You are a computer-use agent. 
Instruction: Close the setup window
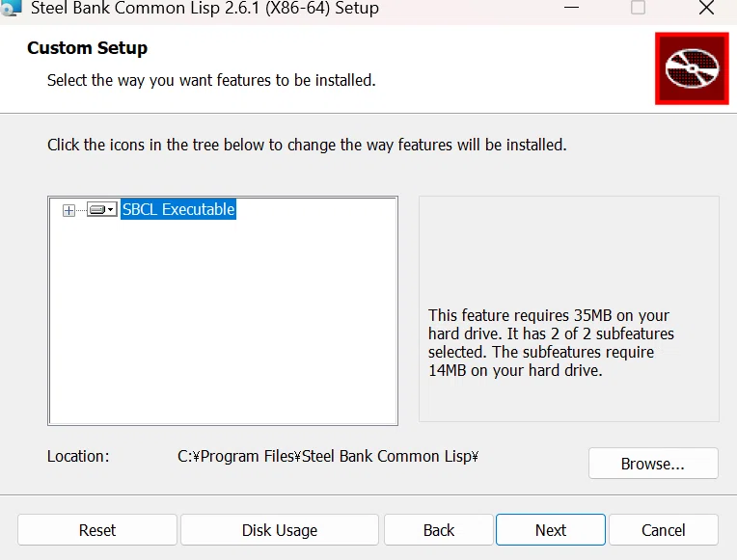coord(706,8)
